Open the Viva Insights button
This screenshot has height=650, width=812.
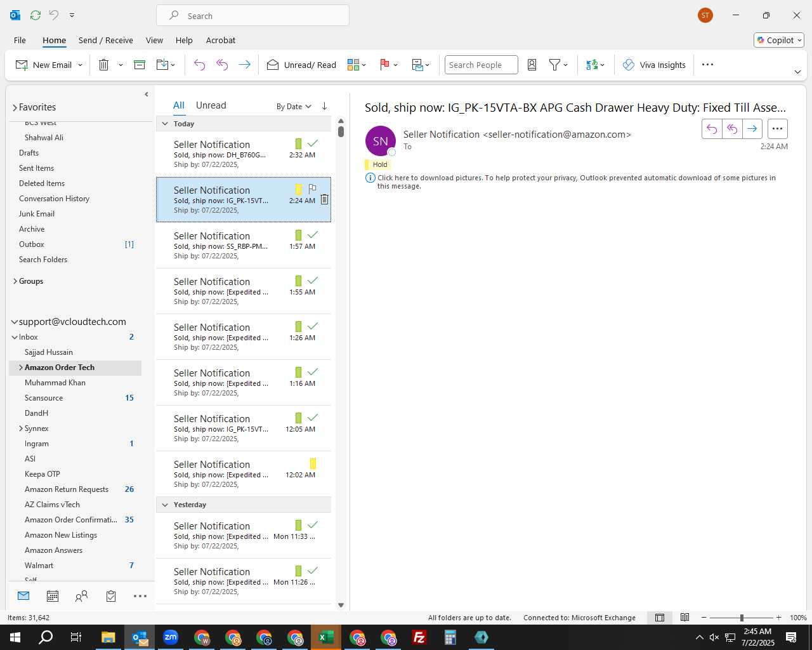pos(654,65)
